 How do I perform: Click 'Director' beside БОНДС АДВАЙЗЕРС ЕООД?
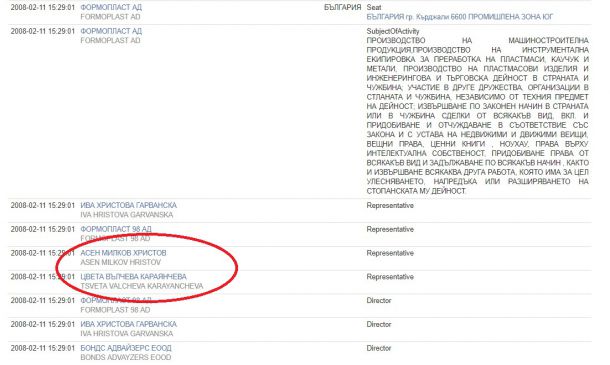pyautogui.click(x=379, y=348)
